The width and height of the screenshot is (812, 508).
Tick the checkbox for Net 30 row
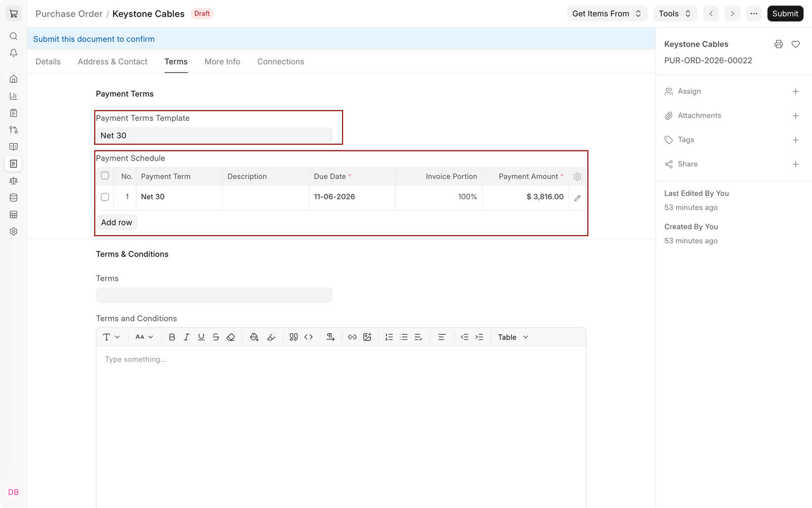[x=105, y=197]
